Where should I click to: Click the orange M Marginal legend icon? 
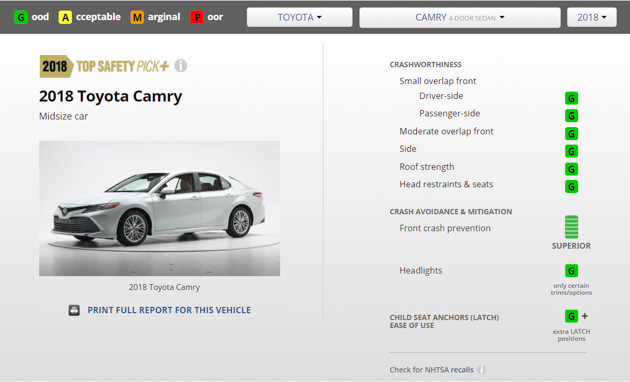click(x=137, y=17)
